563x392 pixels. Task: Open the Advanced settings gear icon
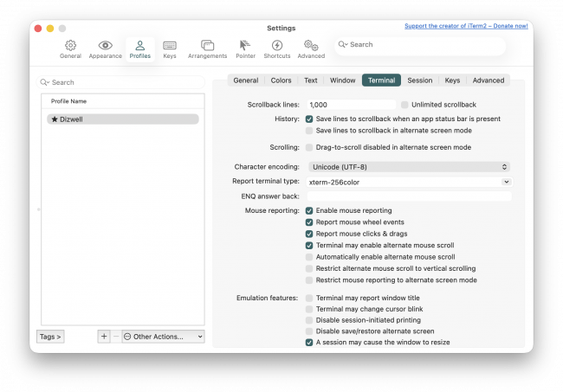pos(311,48)
